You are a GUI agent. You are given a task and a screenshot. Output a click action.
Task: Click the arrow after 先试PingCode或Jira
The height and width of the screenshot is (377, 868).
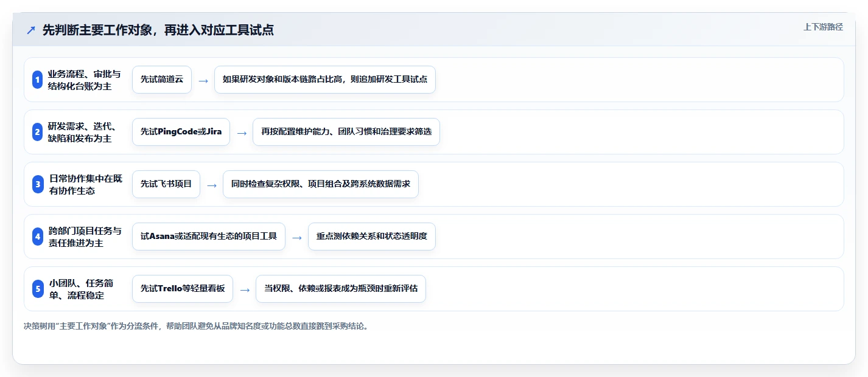pos(242,133)
